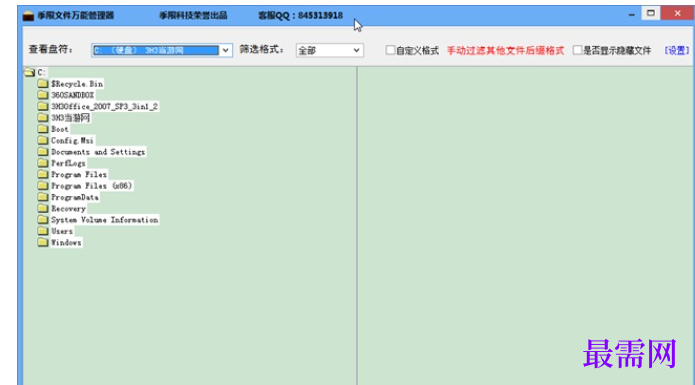Viewport: 695px width, 385px height.
Task: Select the Users folder name
Action: point(62,231)
